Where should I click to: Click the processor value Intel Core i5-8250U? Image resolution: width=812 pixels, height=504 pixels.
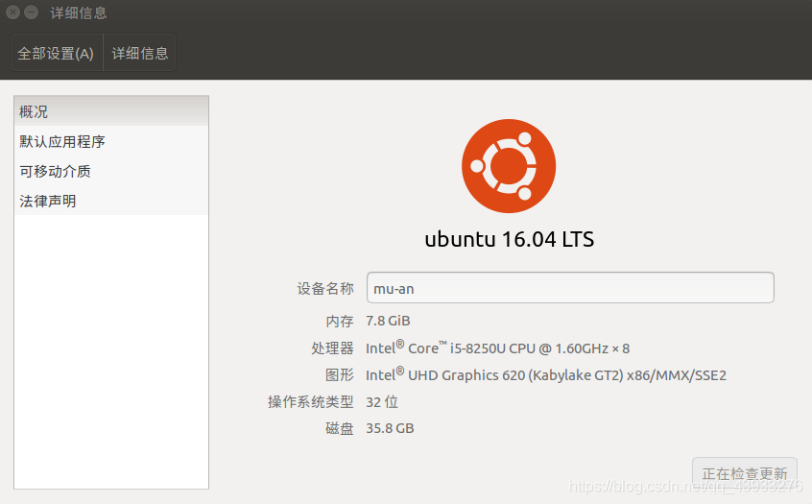point(497,348)
